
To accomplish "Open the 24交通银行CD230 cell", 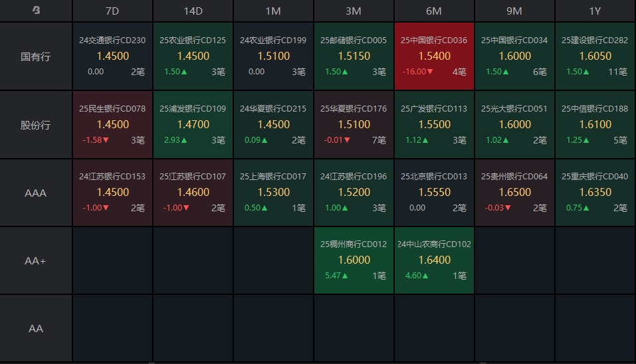I will point(112,56).
